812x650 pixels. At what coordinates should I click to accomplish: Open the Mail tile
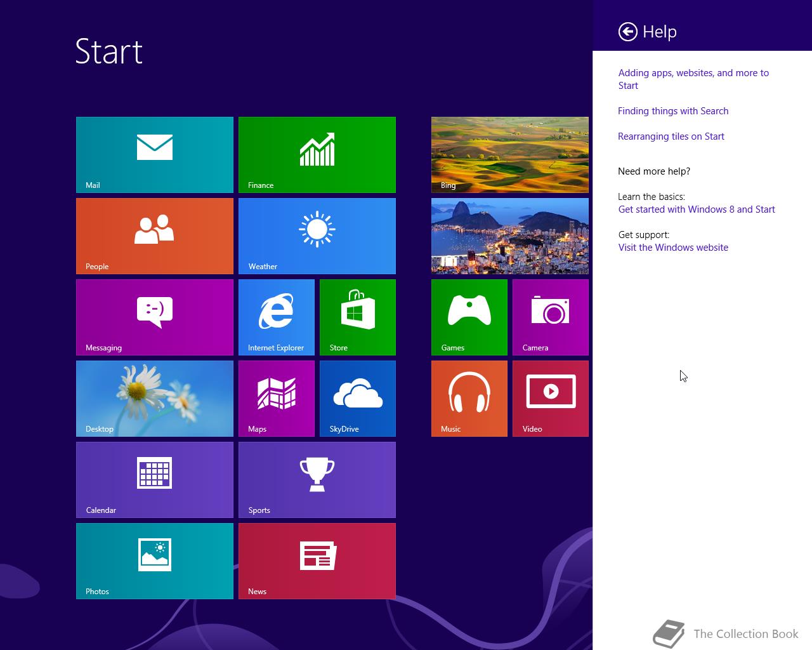(155, 155)
